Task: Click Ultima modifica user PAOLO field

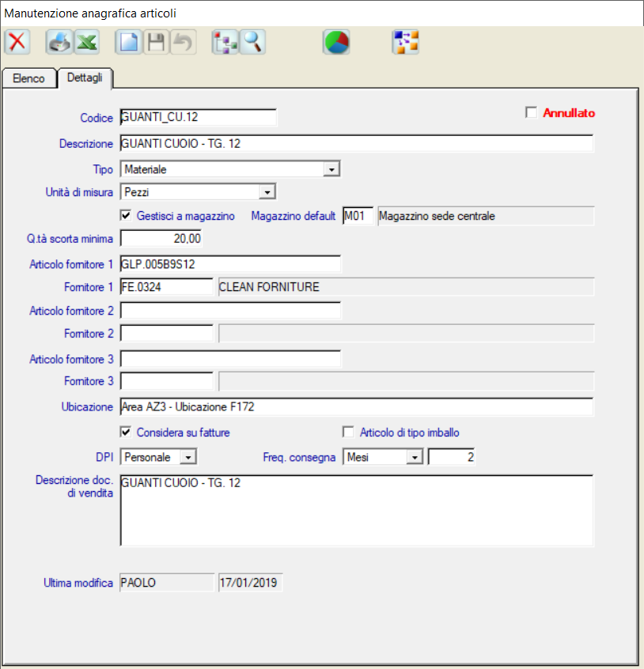Action: (x=167, y=582)
